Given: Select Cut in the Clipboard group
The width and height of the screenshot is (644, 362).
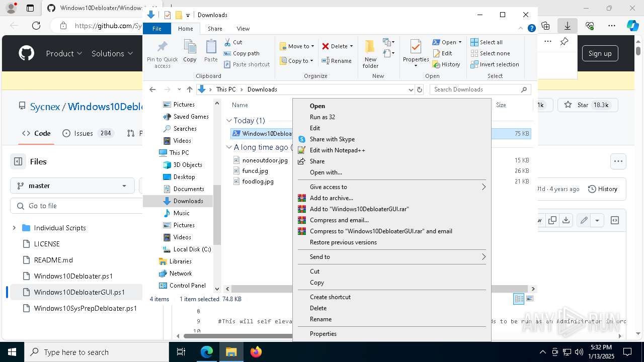Looking at the screenshot, I should pyautogui.click(x=233, y=42).
